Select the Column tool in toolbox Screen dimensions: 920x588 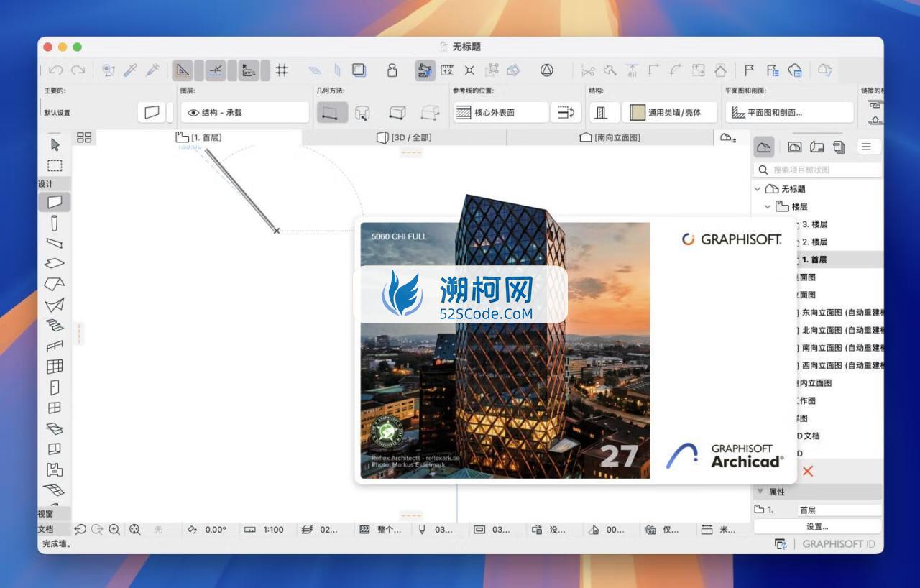click(55, 223)
